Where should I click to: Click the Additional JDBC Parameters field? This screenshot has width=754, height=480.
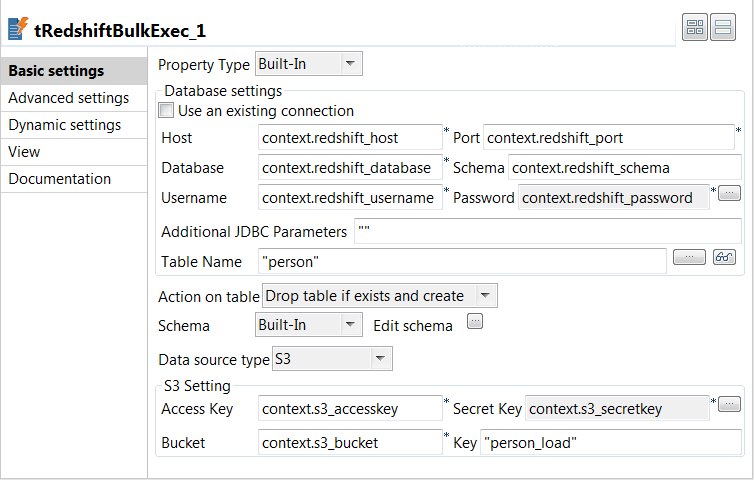click(x=547, y=232)
